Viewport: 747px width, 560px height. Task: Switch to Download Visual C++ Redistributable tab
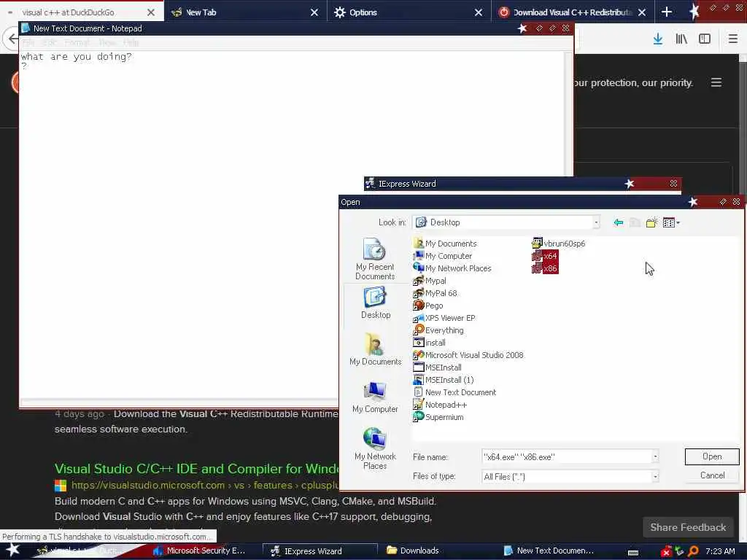click(572, 12)
